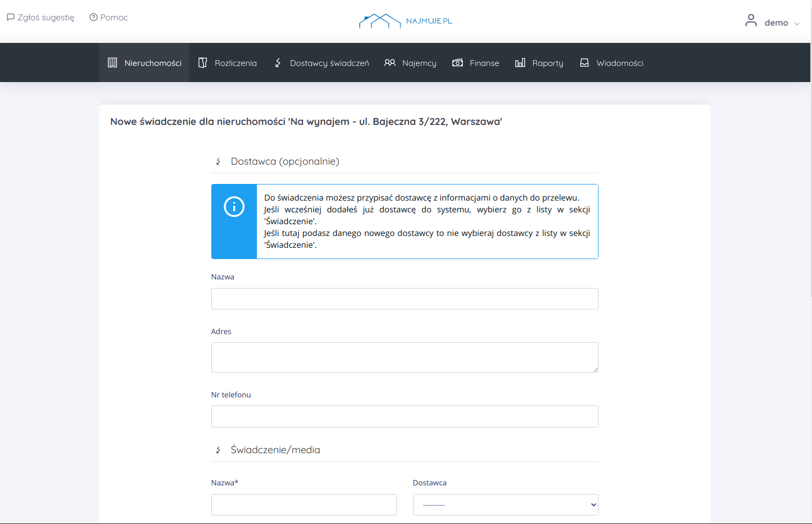The height and width of the screenshot is (524, 812).
Task: Focus the Nr telefonu input field
Action: point(405,416)
